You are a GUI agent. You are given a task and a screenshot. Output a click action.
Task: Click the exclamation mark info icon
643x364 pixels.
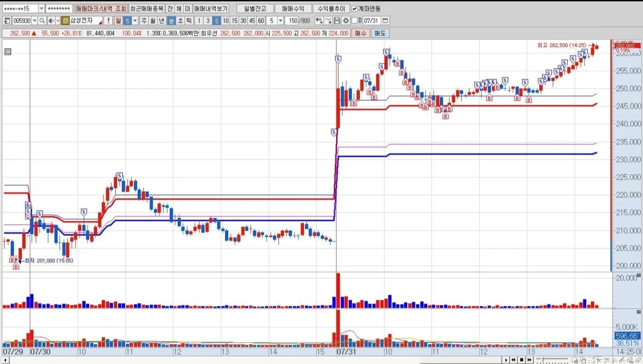coord(109,21)
